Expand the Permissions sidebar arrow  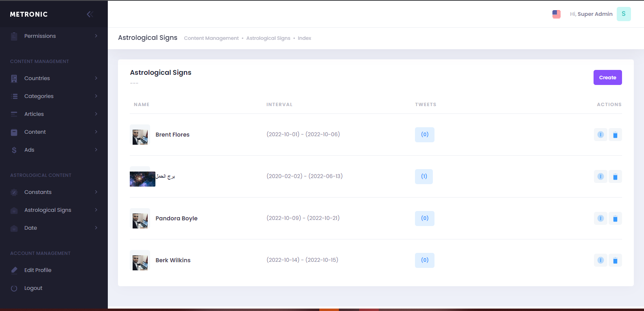click(96, 36)
